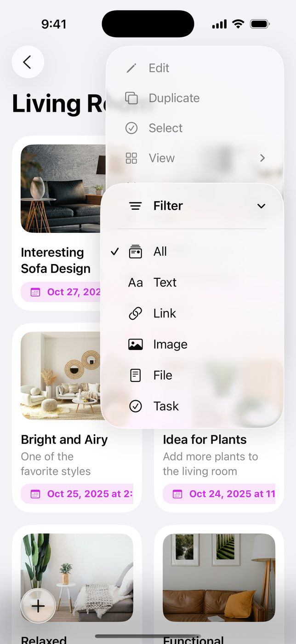The width and height of the screenshot is (296, 644).
Task: Open the Bright and Airy note
Action: (x=64, y=440)
